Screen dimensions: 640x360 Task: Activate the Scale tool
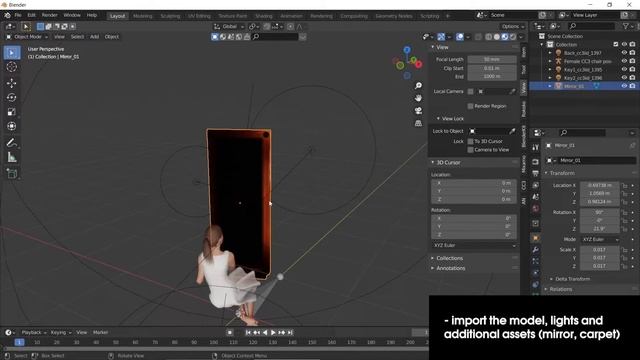[12, 111]
